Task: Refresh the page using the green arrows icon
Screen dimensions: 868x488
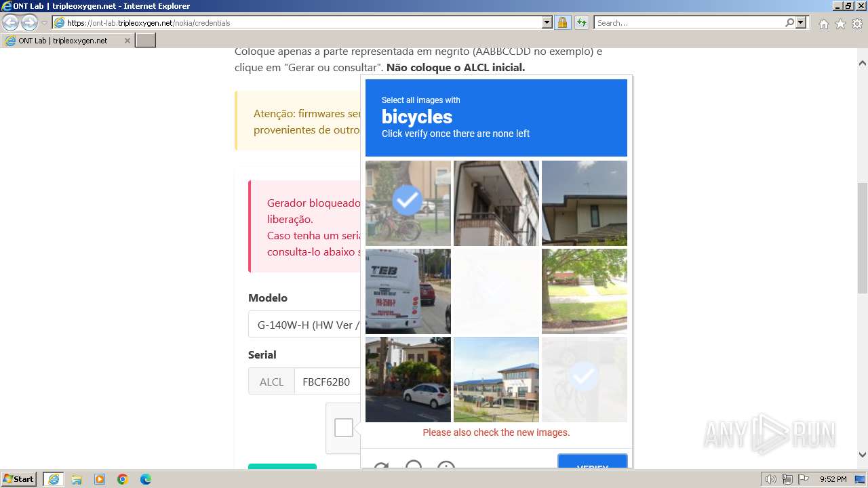Action: [x=581, y=22]
